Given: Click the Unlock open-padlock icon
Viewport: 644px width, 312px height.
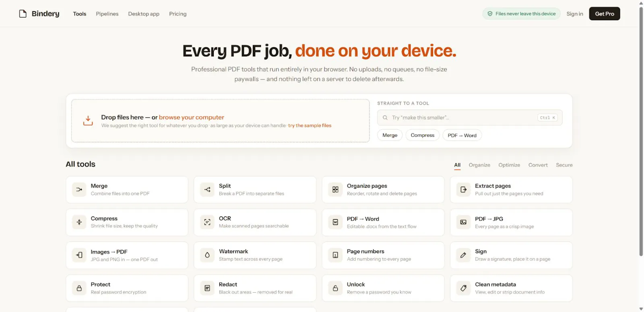Looking at the screenshot, I should [x=335, y=288].
